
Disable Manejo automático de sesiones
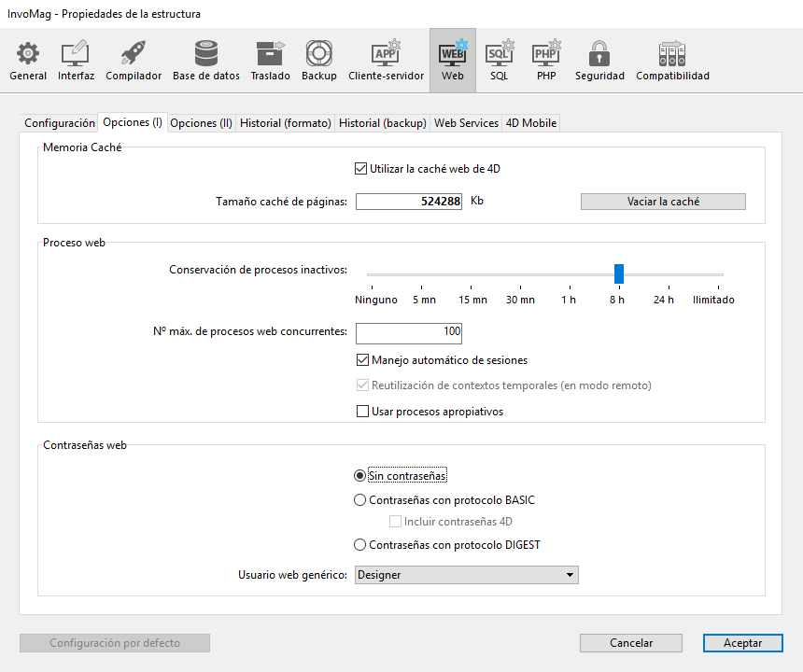click(363, 360)
